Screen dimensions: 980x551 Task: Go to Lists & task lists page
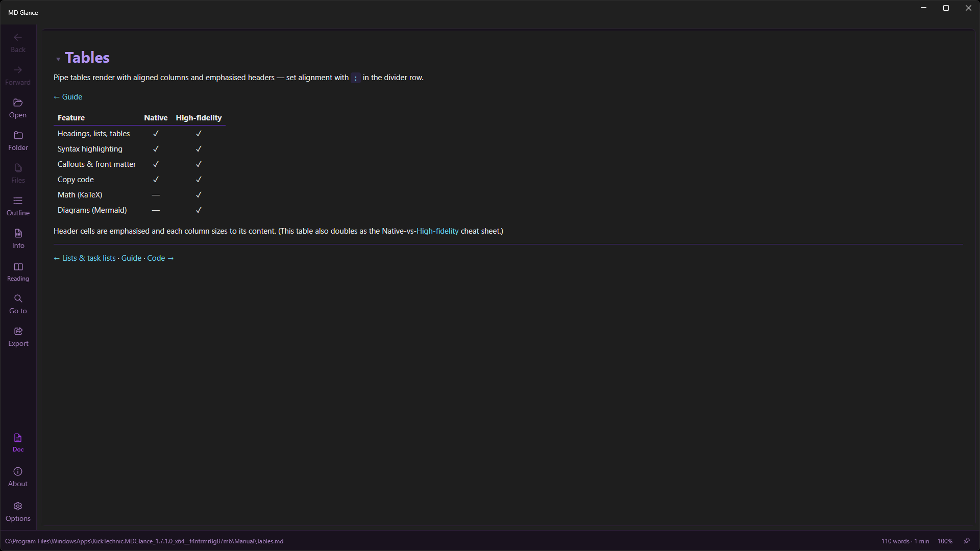point(85,258)
